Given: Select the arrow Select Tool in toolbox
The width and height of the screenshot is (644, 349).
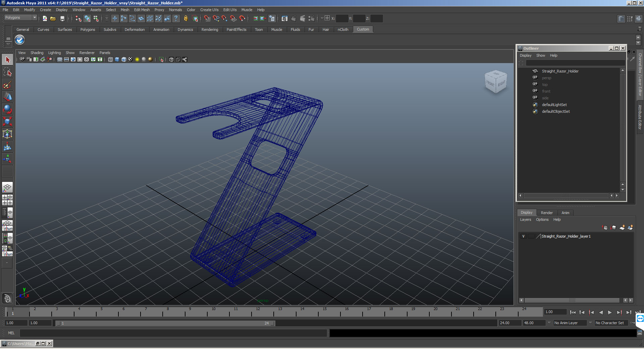Looking at the screenshot, I should click(x=7, y=60).
